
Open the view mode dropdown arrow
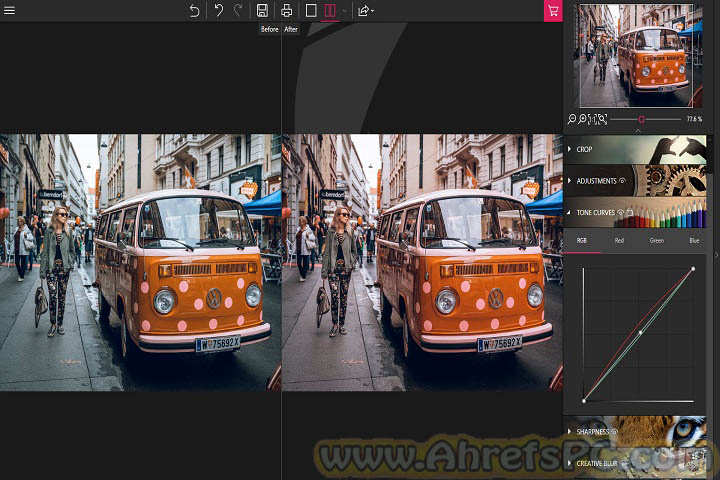coord(344,11)
